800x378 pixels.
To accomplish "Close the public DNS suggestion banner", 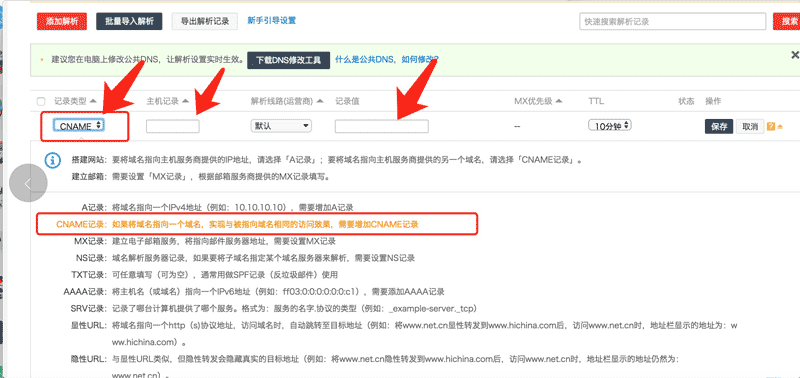I will 794,55.
